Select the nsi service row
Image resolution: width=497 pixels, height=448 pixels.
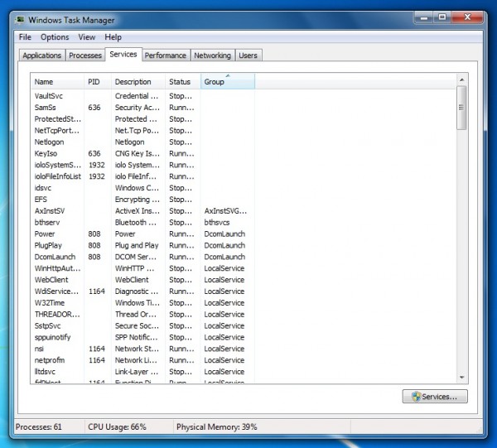(142, 349)
